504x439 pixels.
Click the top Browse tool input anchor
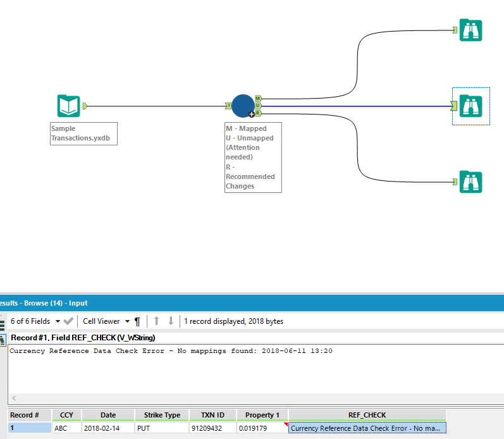[455, 30]
